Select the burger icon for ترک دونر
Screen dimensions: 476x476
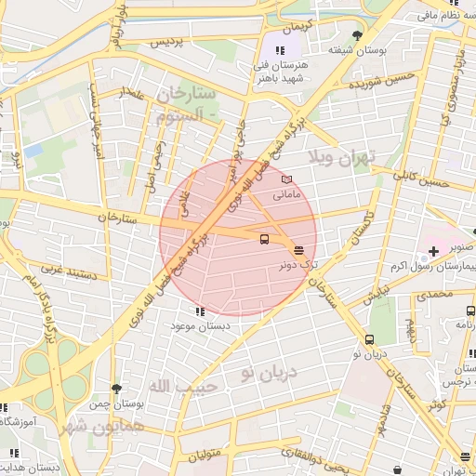tap(298, 250)
